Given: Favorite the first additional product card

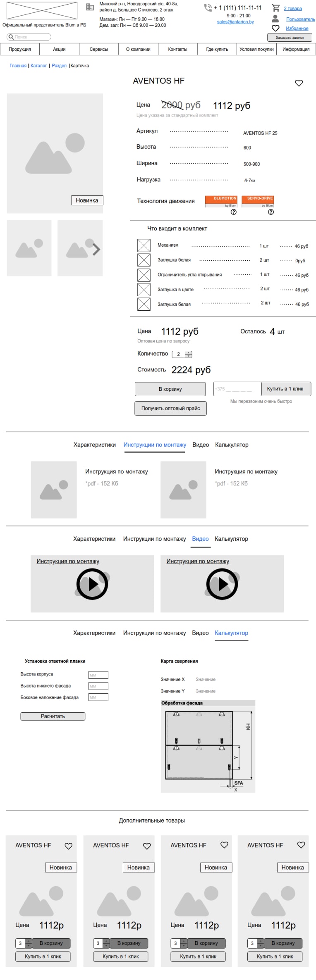Looking at the screenshot, I should 69,846.
